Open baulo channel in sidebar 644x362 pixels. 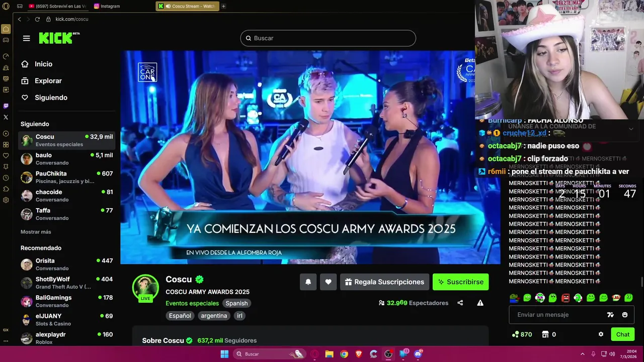pyautogui.click(x=66, y=159)
